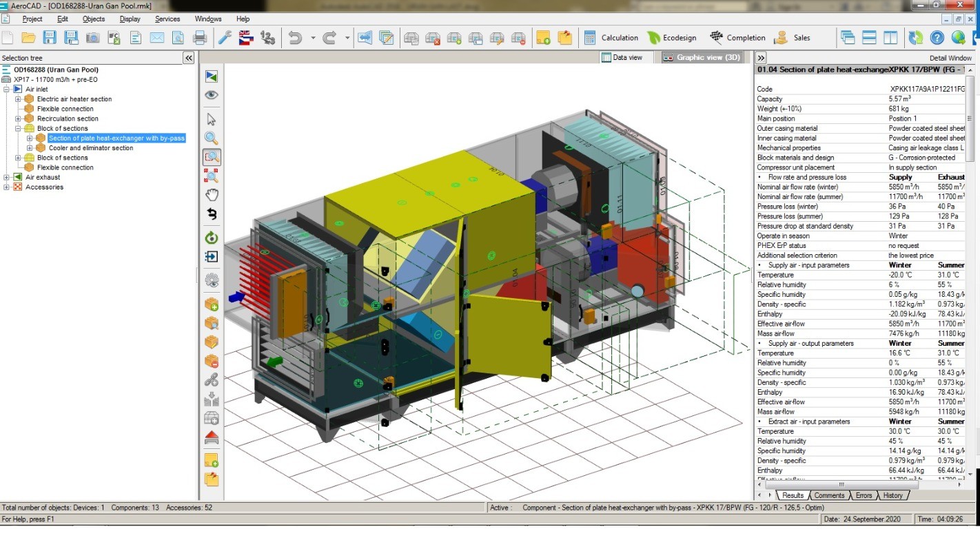Toggle the eye visibility icon
Screen dimensions: 980x551
pos(212,95)
